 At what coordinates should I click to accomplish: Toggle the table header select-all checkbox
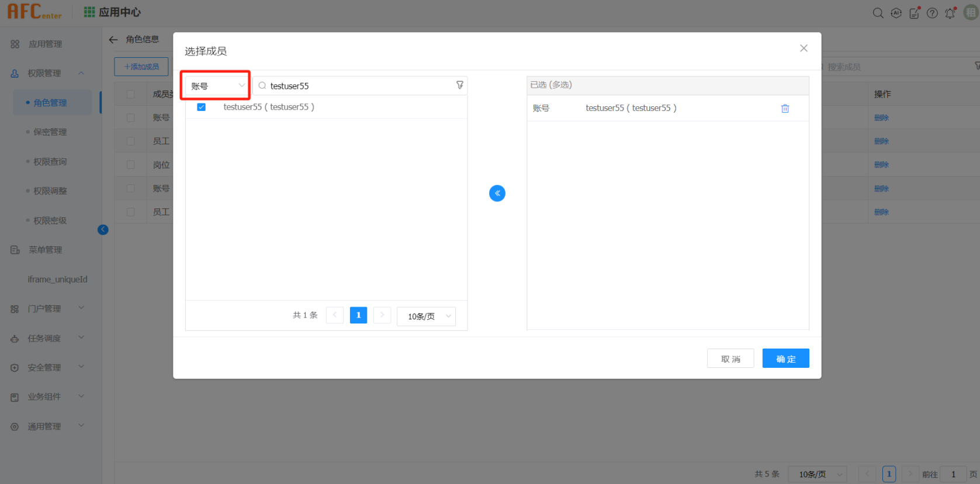pyautogui.click(x=130, y=95)
